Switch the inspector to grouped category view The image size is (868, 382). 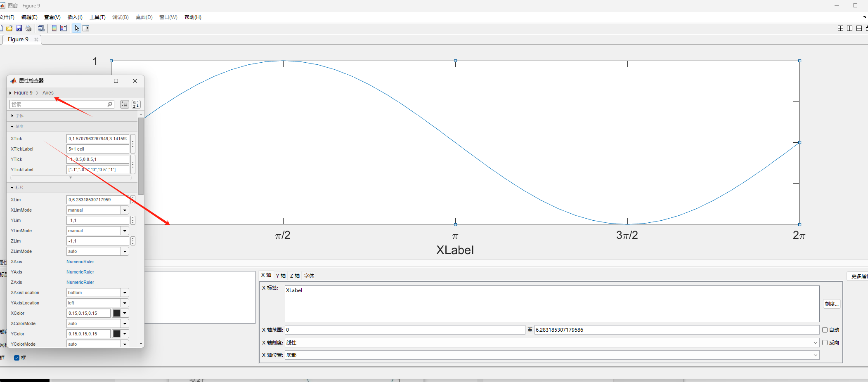point(125,104)
